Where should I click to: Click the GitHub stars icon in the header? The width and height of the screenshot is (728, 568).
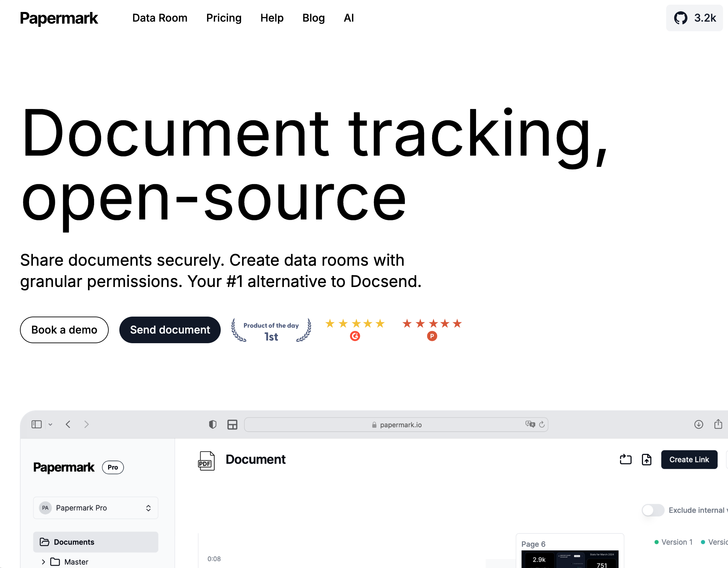point(681,18)
